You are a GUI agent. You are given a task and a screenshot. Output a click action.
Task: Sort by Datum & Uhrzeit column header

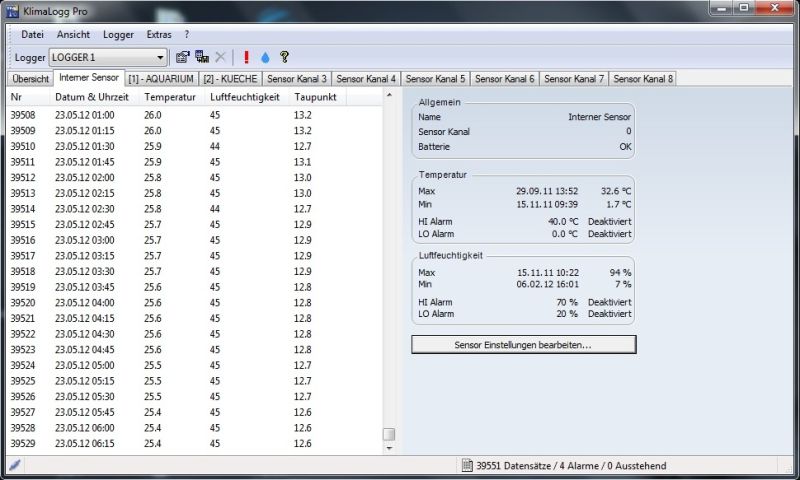[94, 97]
